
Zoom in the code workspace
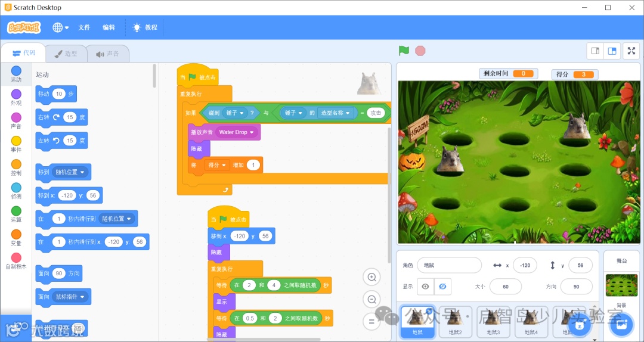click(372, 277)
